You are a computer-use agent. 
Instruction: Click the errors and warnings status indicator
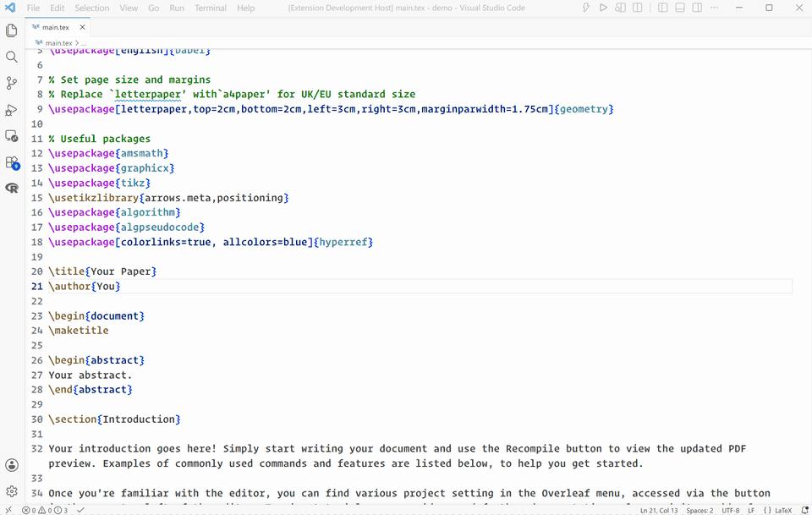click(x=45, y=510)
